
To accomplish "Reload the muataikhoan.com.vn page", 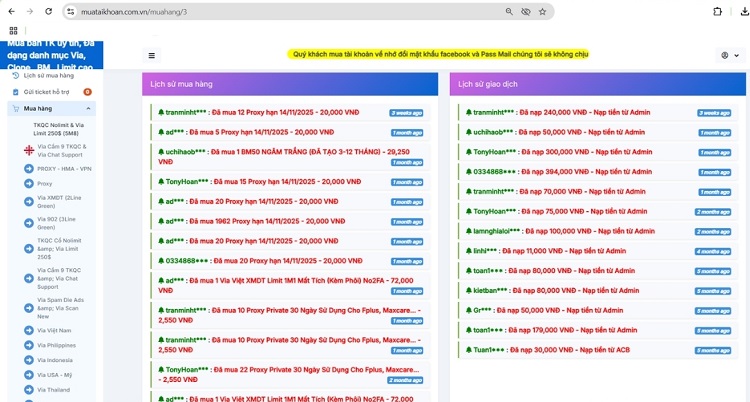I will 48,11.
